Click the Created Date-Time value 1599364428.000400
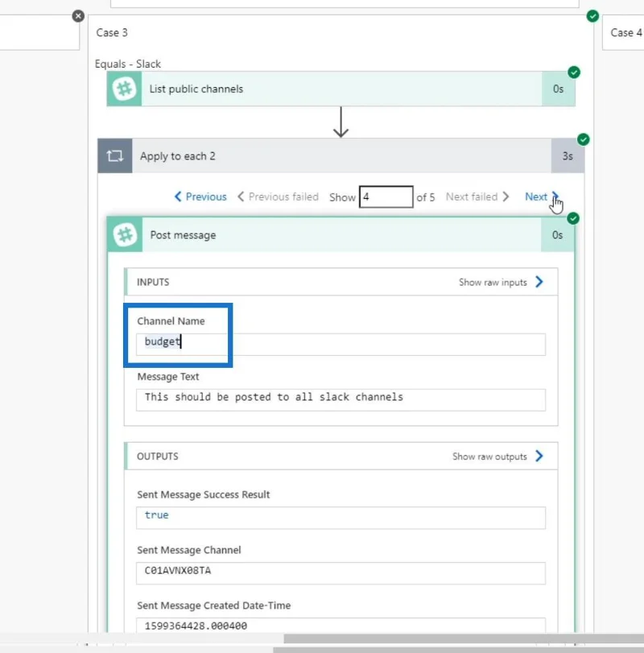 tap(196, 626)
